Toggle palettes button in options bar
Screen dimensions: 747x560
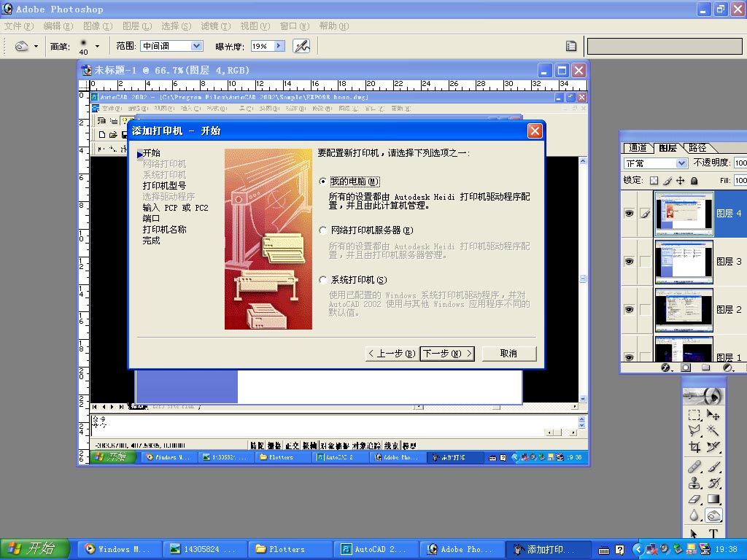[570, 46]
